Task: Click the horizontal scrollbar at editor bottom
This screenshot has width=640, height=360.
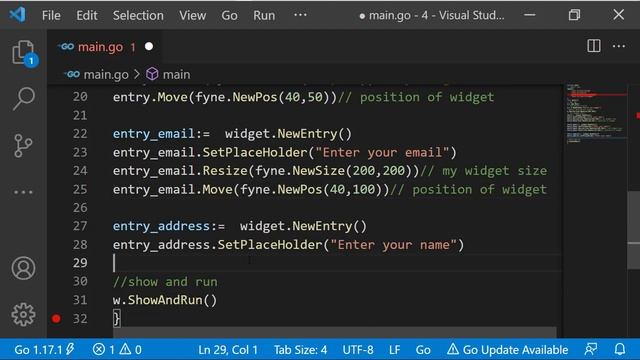Action: 335,332
